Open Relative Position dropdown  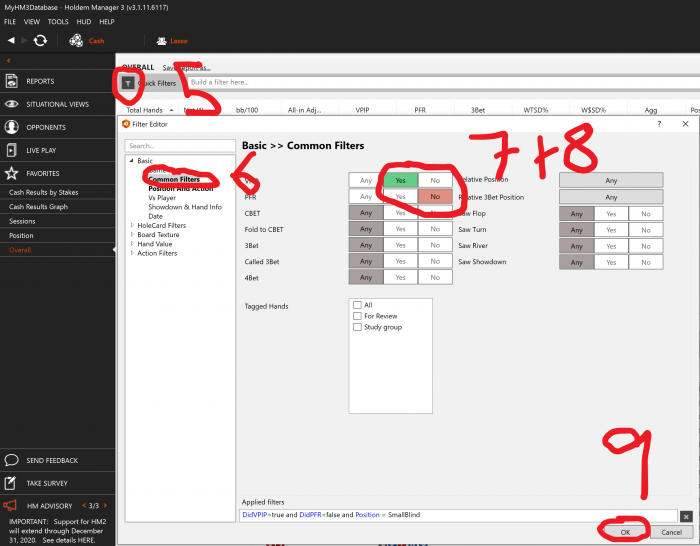pyautogui.click(x=611, y=180)
